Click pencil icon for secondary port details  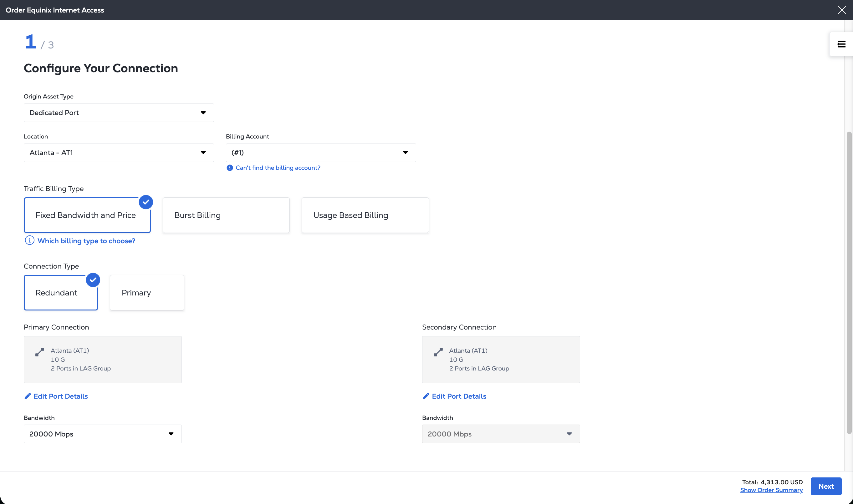tap(426, 396)
